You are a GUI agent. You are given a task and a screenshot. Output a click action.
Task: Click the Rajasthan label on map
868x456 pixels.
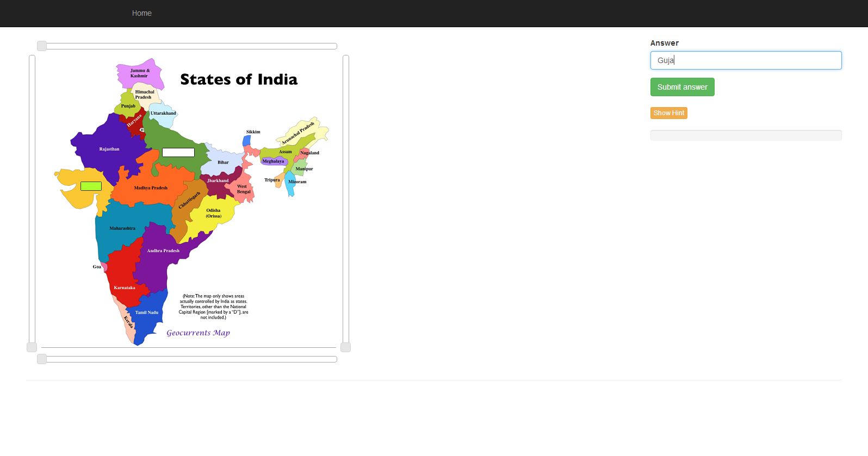[109, 149]
